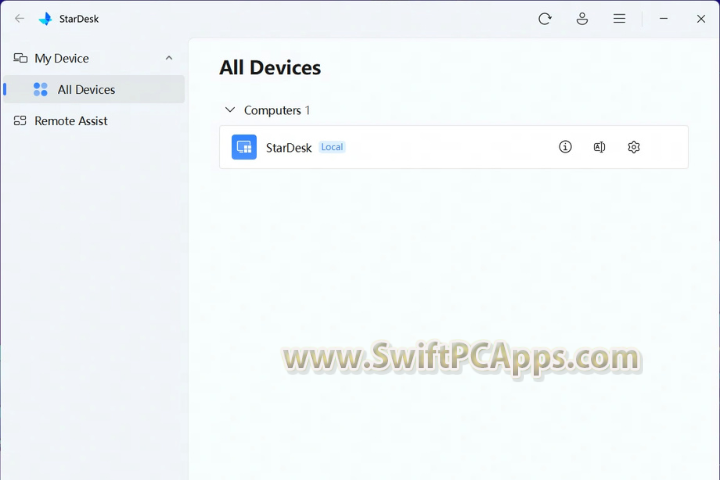Collapse the Computers group chevron
The image size is (720, 480).
coord(230,110)
